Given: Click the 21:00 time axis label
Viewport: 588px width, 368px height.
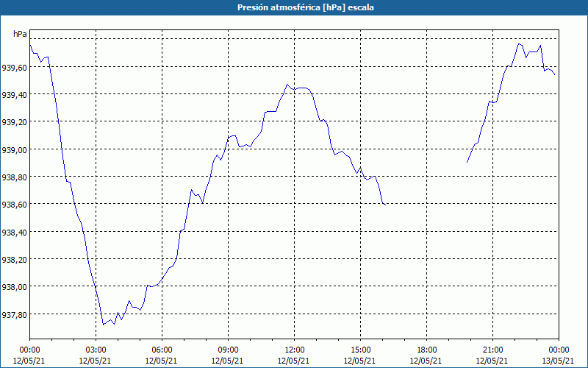Looking at the screenshot, I should coord(492,350).
